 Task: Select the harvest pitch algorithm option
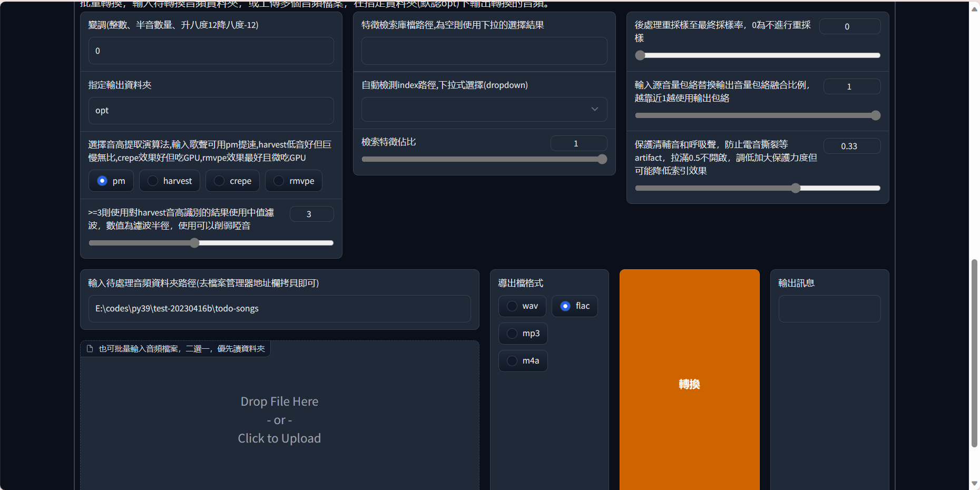(x=170, y=181)
